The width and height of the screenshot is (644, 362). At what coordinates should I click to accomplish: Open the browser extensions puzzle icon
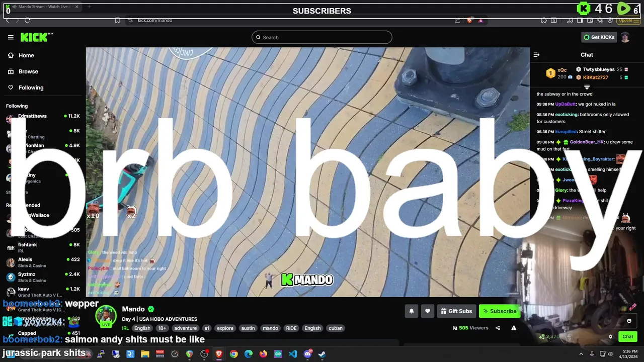pos(544,20)
